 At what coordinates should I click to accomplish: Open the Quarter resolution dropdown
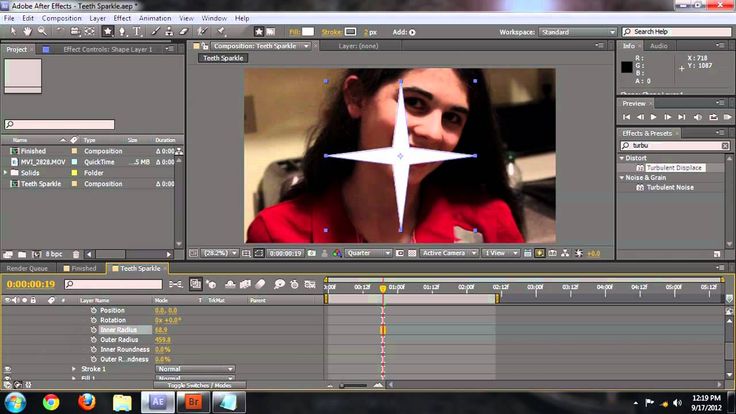pos(368,253)
